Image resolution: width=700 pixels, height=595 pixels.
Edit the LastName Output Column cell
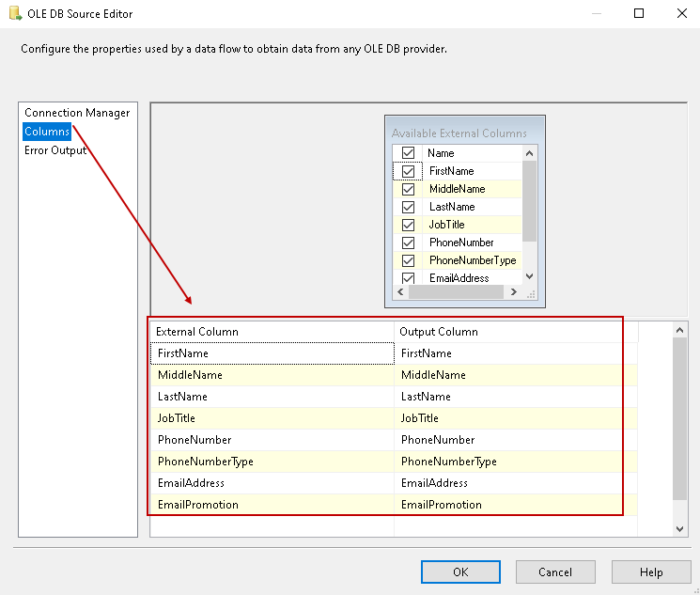click(x=516, y=397)
